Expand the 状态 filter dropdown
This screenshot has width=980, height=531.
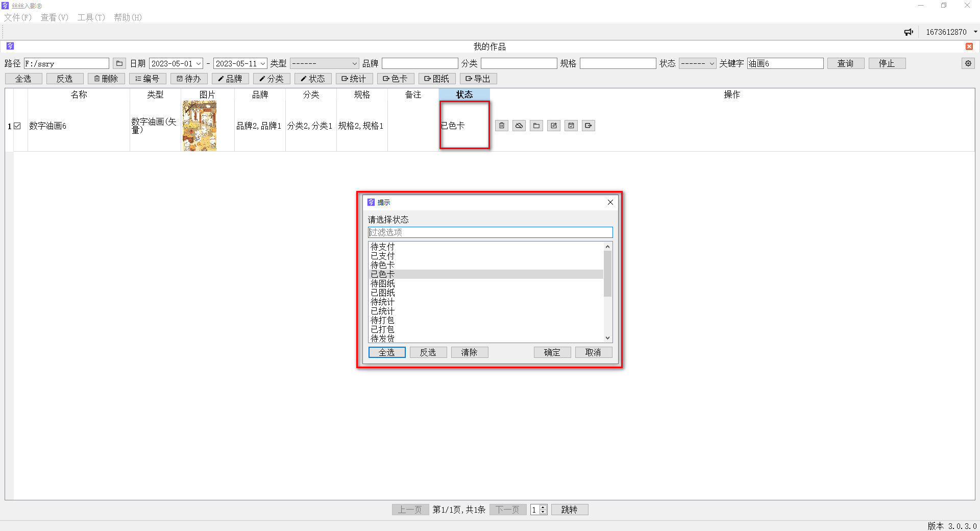pyautogui.click(x=712, y=64)
